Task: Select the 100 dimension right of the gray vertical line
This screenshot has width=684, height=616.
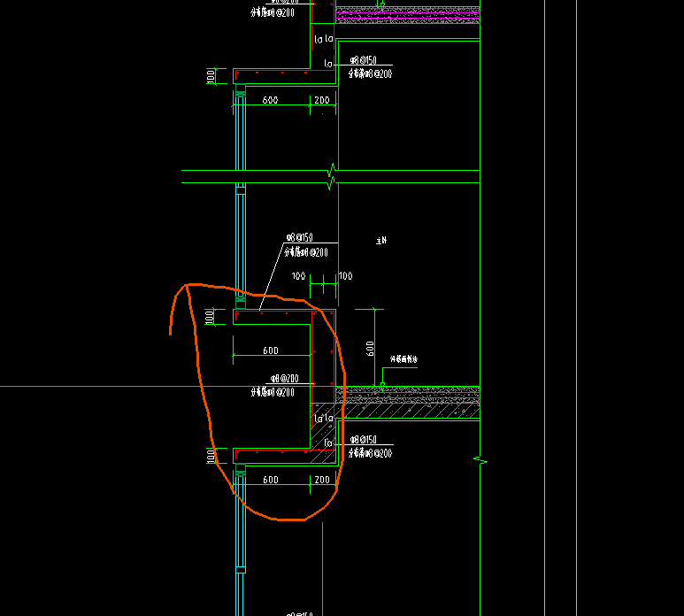Action: coord(345,276)
